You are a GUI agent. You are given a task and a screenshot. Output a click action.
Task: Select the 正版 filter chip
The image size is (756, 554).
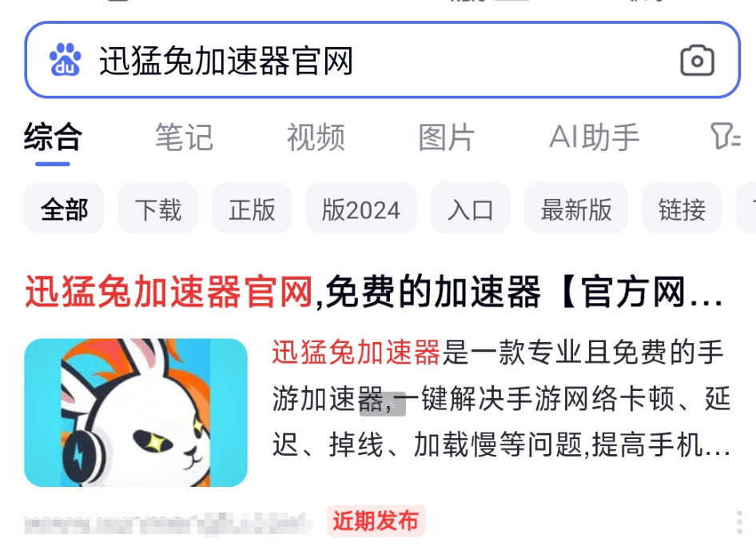coord(252,208)
